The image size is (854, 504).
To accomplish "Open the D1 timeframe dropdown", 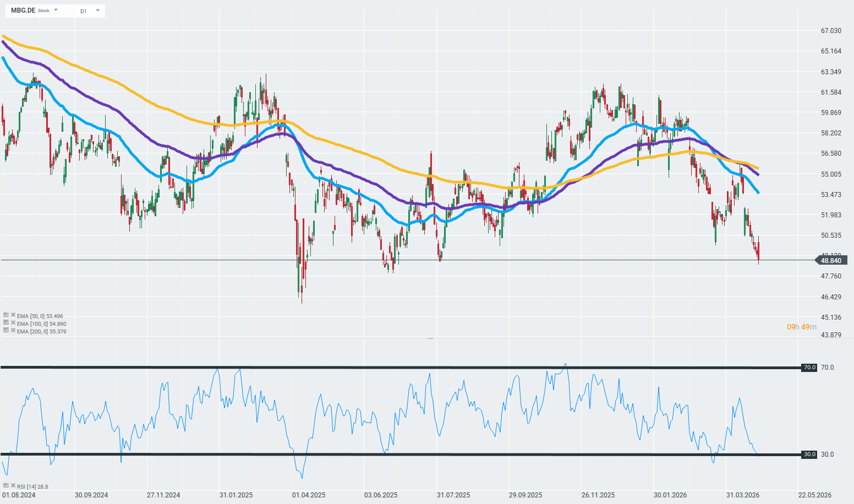I will pos(97,10).
